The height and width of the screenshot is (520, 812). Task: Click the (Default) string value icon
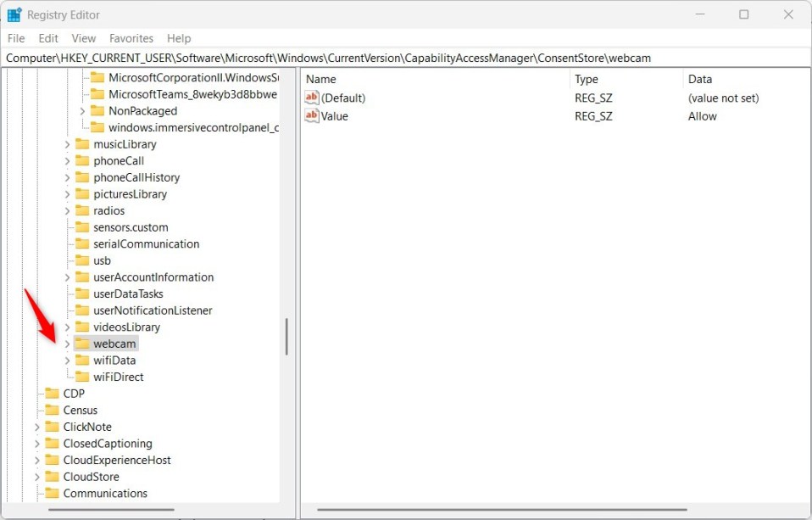click(312, 98)
